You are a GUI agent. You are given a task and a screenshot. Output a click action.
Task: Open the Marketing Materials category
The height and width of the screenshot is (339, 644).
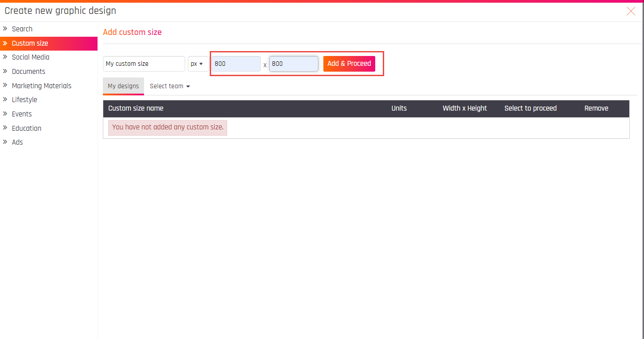point(42,86)
